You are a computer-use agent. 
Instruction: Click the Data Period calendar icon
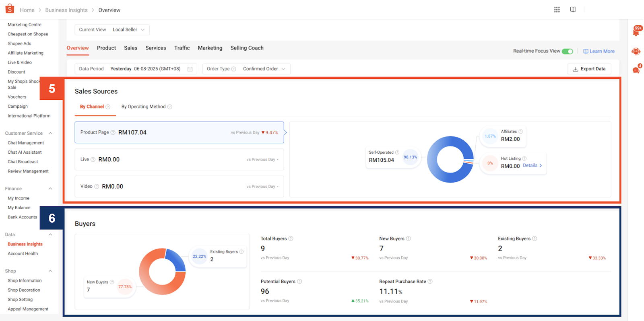coord(190,69)
